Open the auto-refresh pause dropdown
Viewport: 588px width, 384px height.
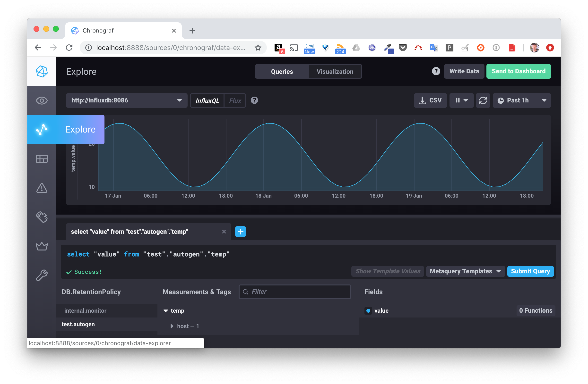(x=461, y=100)
